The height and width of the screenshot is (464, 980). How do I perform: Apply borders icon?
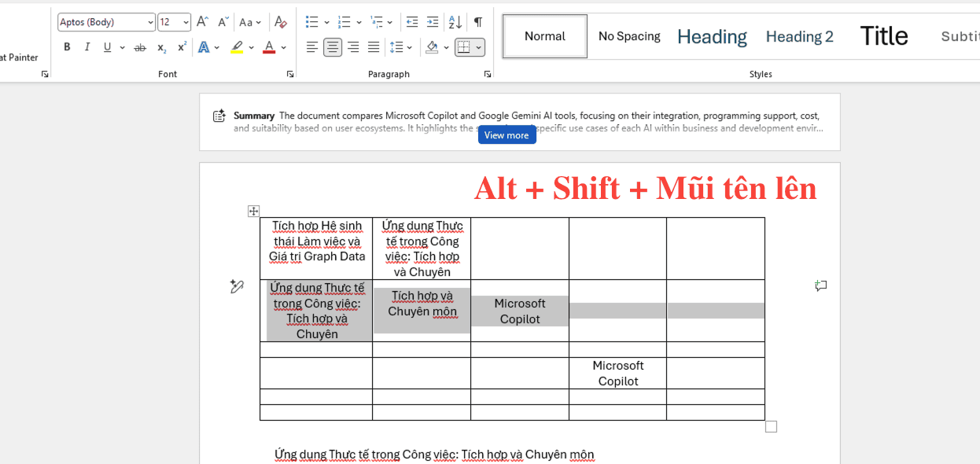pyautogui.click(x=463, y=47)
